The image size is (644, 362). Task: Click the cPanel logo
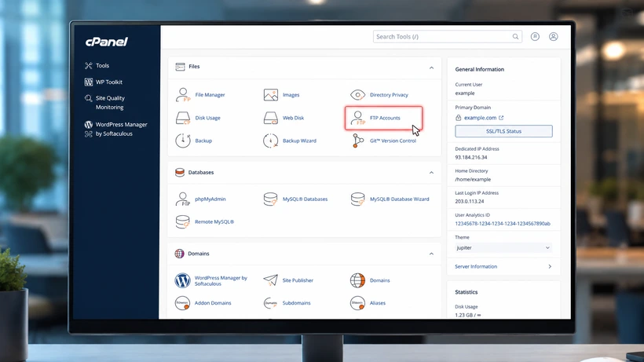point(107,42)
